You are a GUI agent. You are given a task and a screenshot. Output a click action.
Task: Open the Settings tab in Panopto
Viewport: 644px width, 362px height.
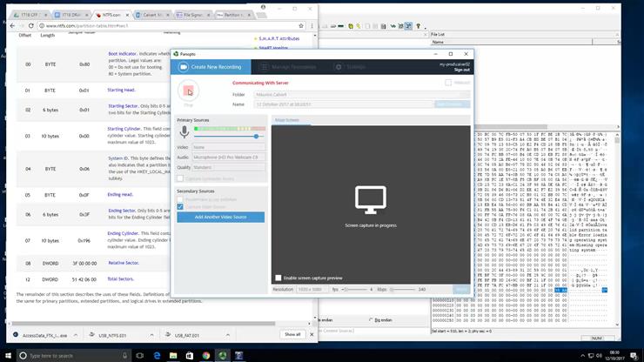tap(352, 67)
